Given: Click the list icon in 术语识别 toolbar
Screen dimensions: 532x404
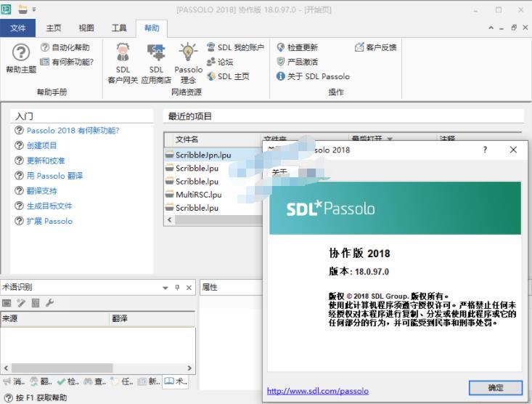Looking at the screenshot, I should pyautogui.click(x=36, y=303).
